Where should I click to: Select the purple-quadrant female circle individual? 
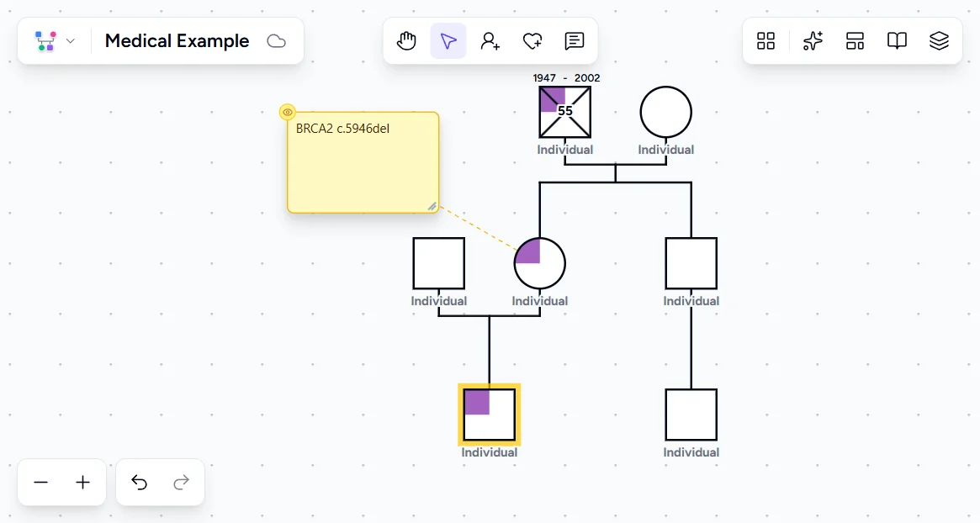[540, 263]
